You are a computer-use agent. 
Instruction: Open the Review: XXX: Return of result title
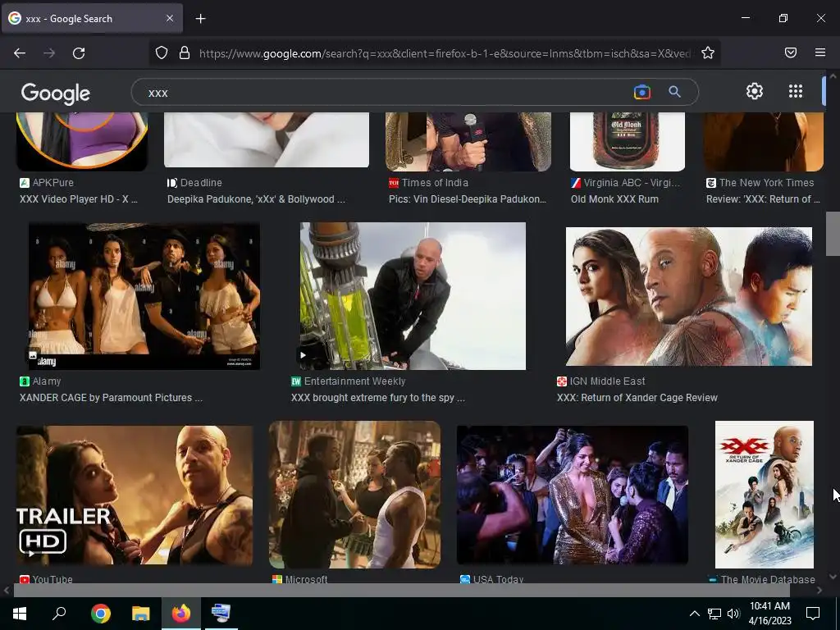[x=763, y=199]
